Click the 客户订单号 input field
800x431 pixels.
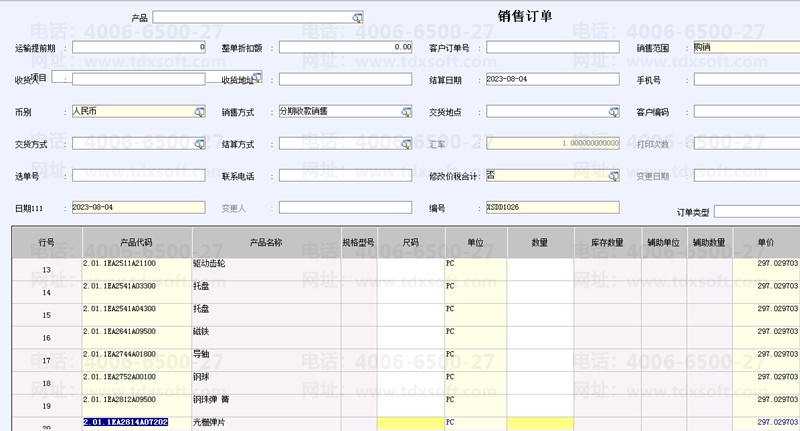[548, 47]
